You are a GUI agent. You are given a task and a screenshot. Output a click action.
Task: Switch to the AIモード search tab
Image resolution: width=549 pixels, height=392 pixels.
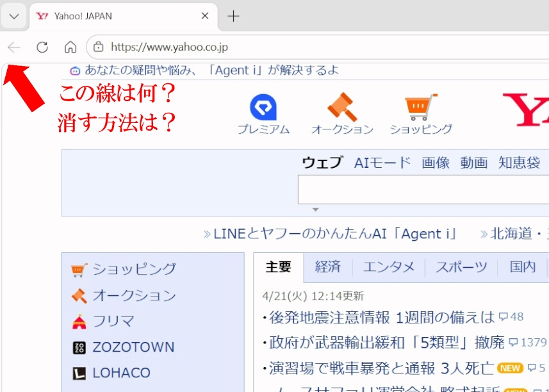(x=381, y=163)
